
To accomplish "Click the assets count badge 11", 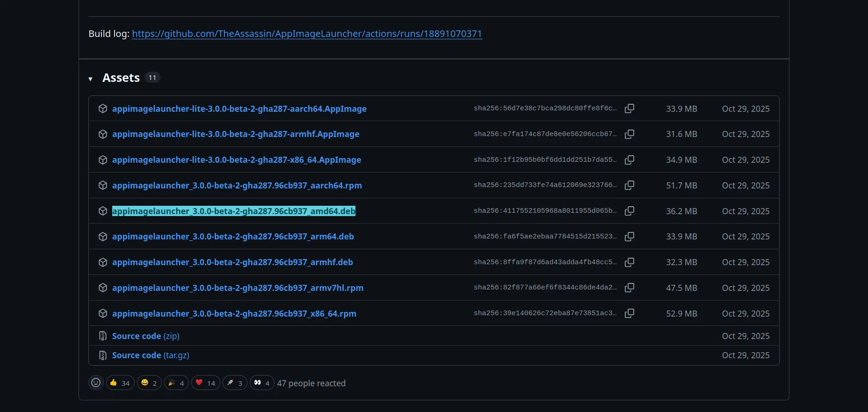I will (152, 78).
